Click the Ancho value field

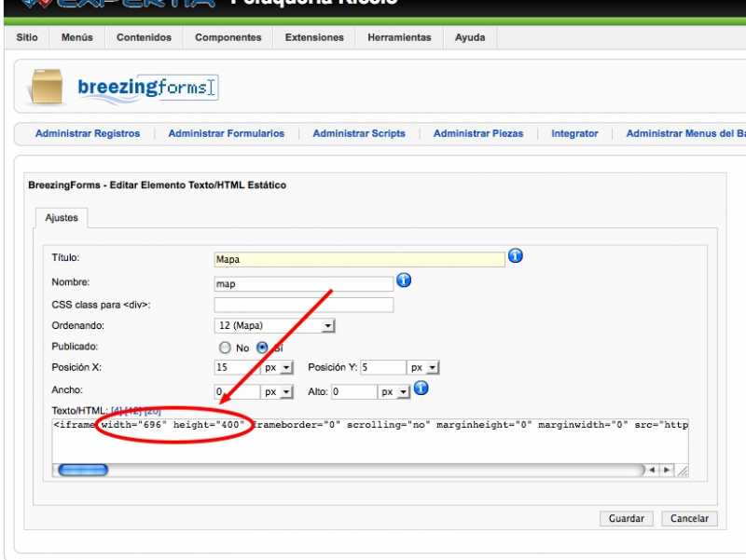pyautogui.click(x=237, y=391)
